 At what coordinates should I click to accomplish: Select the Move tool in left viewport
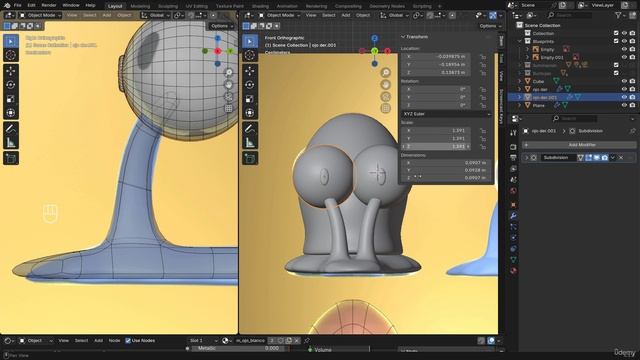pyautogui.click(x=11, y=71)
